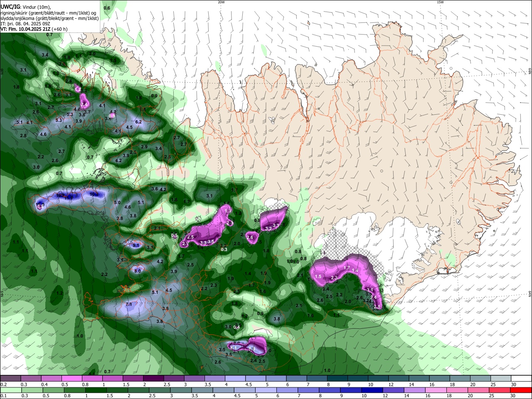
Task: Click the initial time 'IT: þri. 08. 04. 2025 09Z'
Action: coord(25,24)
